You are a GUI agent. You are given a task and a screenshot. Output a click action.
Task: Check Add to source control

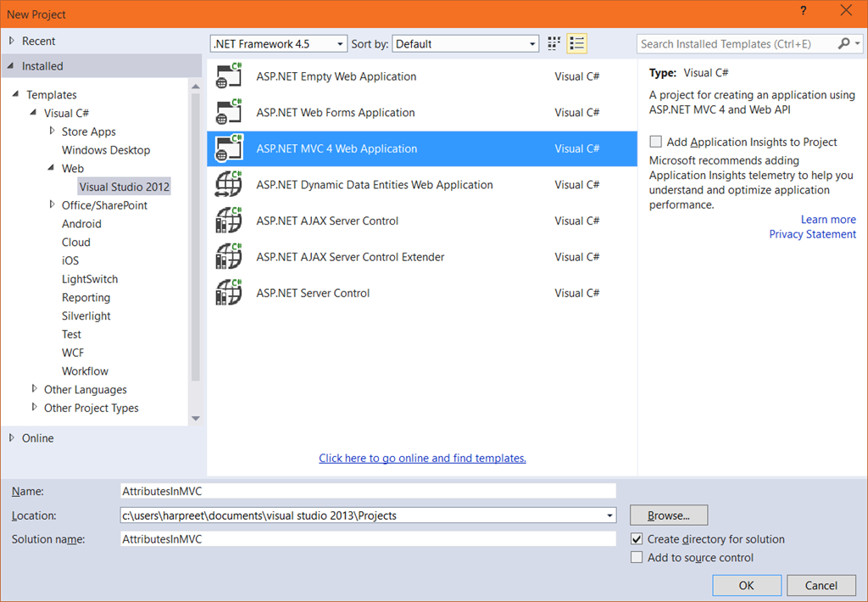[637, 557]
